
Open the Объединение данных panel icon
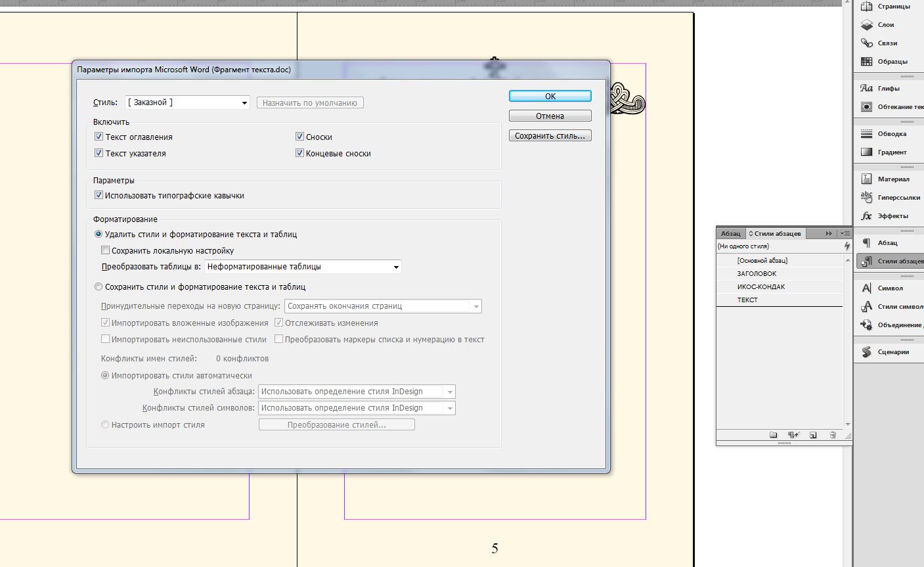click(x=866, y=325)
